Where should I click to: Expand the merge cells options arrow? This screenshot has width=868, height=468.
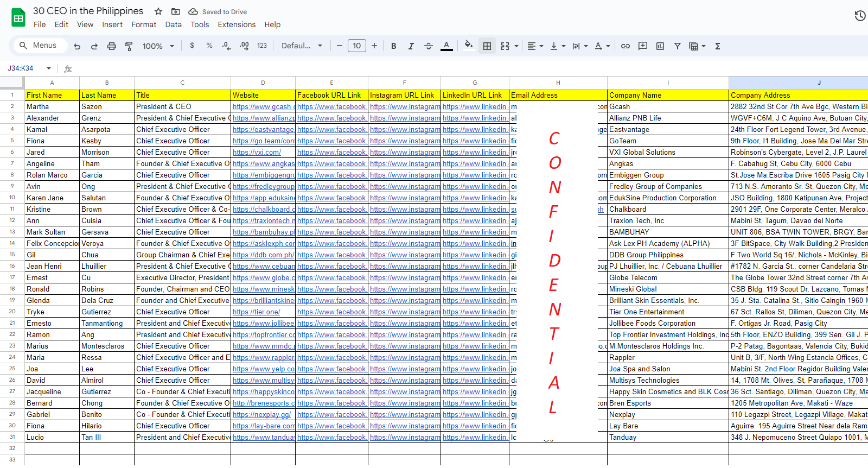[x=516, y=46]
